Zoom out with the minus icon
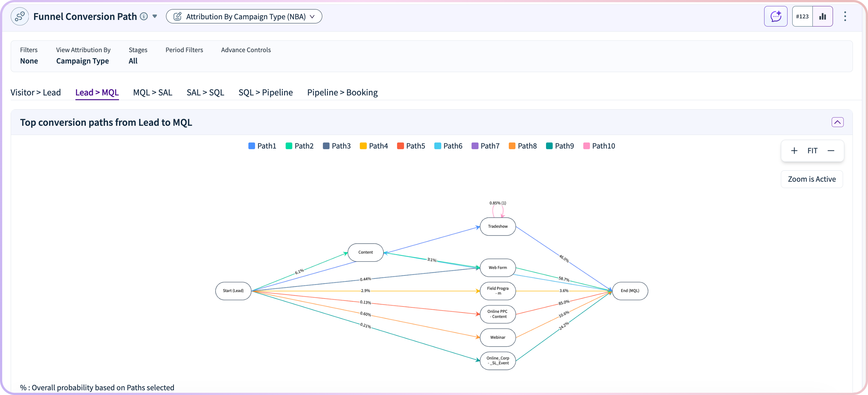Viewport: 868px width, 395px height. pos(831,150)
